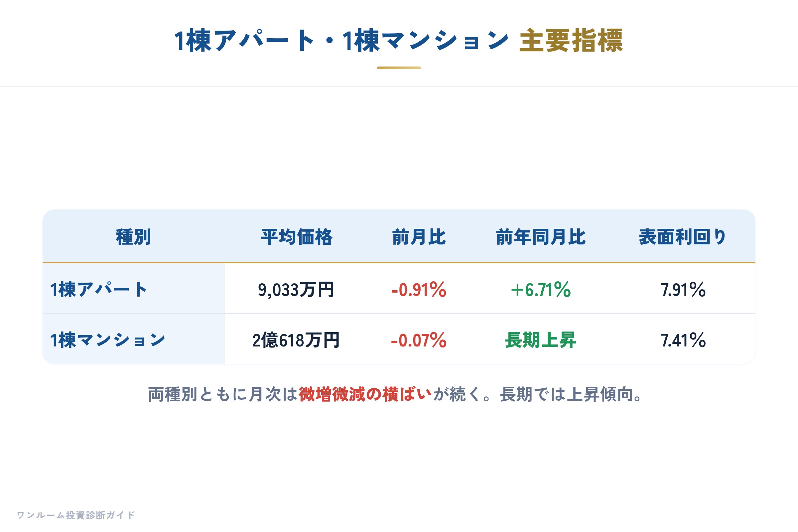Click the 9,033万円 price cell
Image resolution: width=798 pixels, height=532 pixels.
tap(296, 290)
